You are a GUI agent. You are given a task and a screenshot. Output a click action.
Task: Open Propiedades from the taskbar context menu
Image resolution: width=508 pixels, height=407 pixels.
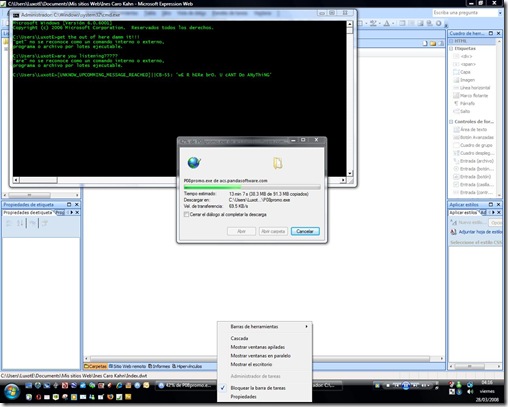click(x=265, y=397)
